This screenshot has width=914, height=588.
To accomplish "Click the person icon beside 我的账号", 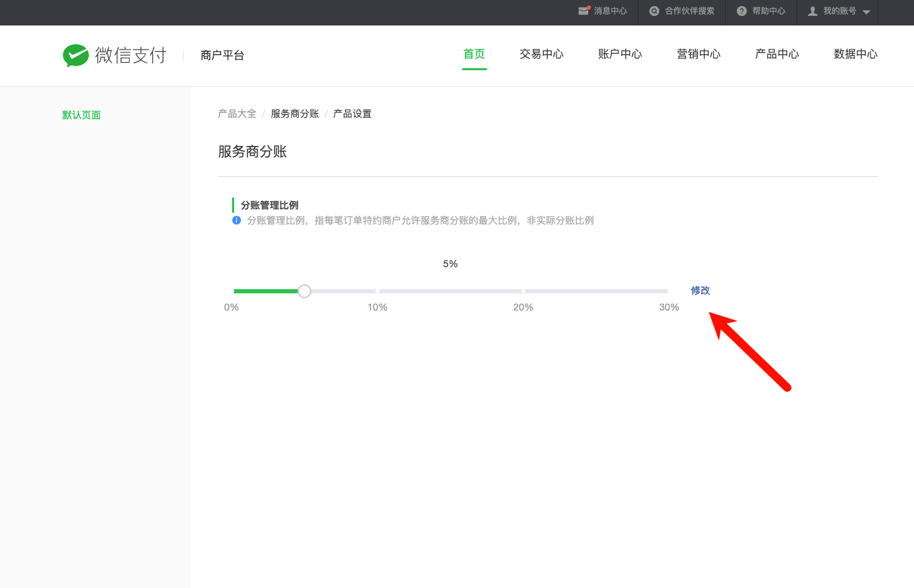I will point(813,11).
